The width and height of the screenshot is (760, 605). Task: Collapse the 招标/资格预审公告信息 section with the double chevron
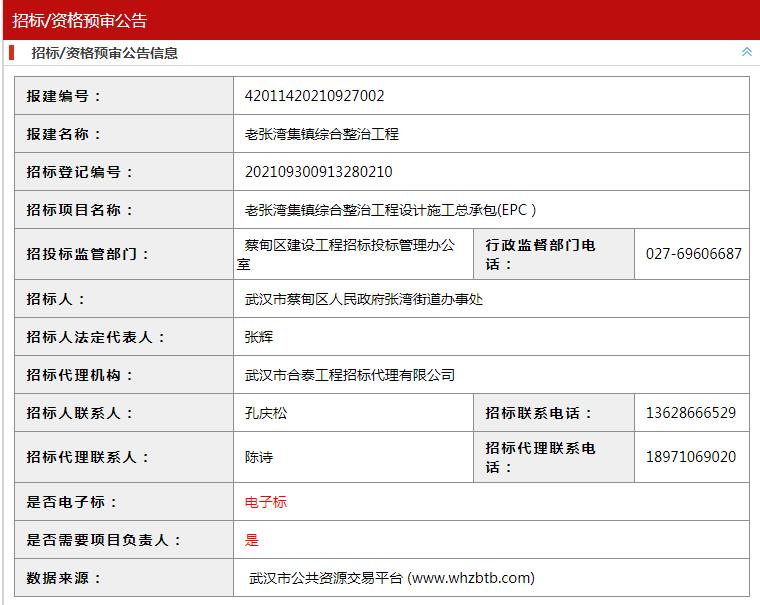coord(746,52)
